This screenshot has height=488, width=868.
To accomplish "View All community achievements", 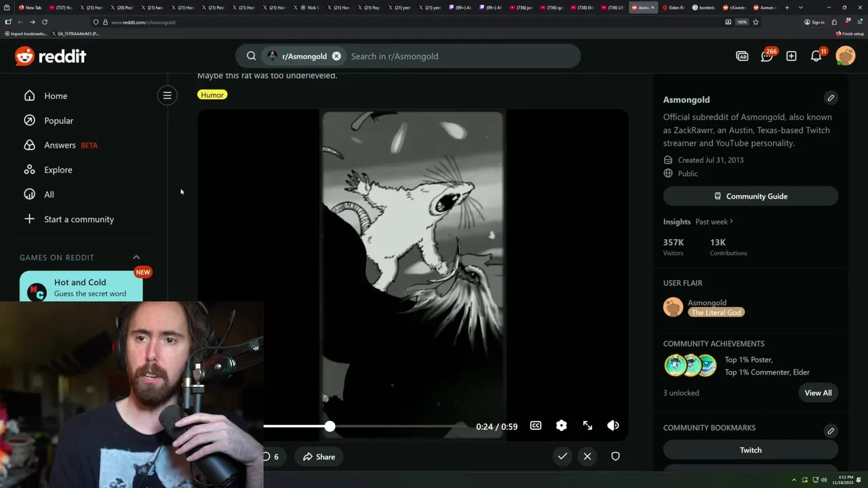I will point(818,393).
